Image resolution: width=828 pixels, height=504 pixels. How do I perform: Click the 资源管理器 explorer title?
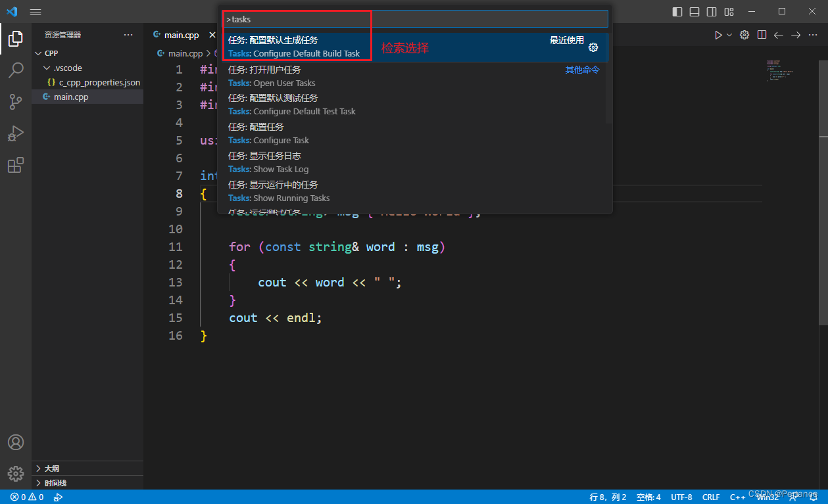click(x=63, y=35)
